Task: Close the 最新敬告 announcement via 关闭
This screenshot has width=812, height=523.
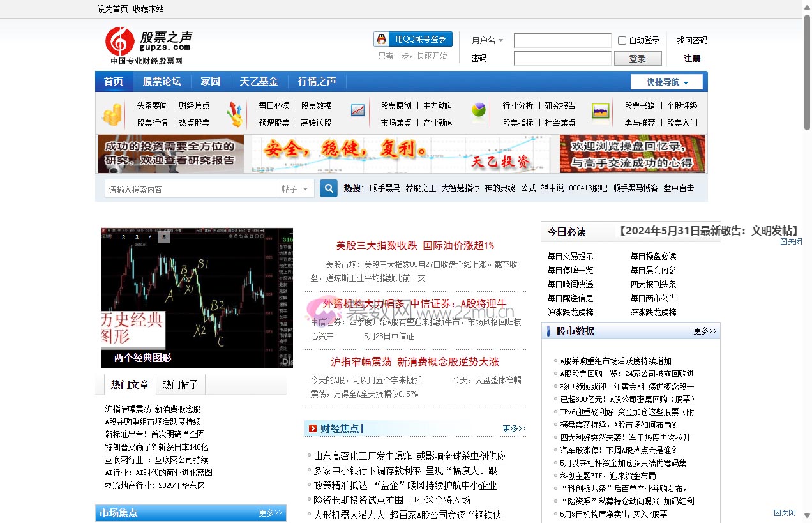Action: point(791,242)
